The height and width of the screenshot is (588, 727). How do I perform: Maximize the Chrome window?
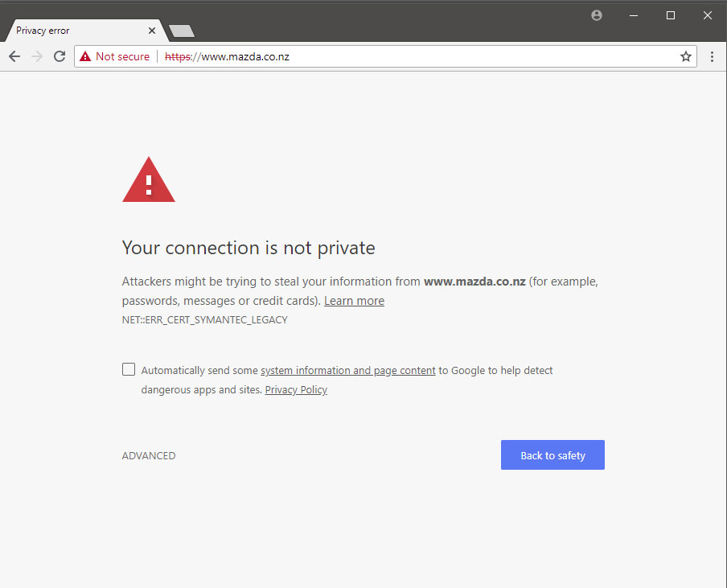tap(671, 15)
